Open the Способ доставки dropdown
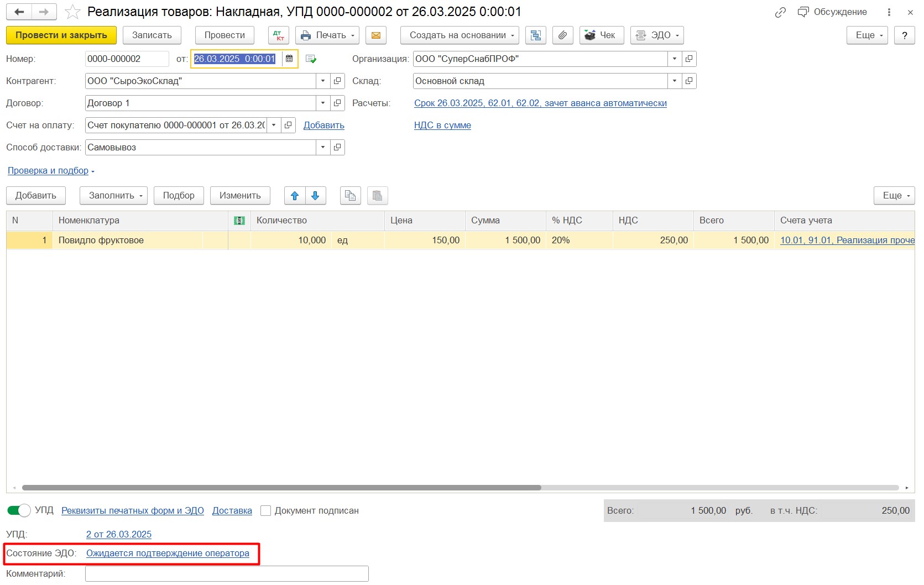924x585 pixels. [323, 148]
